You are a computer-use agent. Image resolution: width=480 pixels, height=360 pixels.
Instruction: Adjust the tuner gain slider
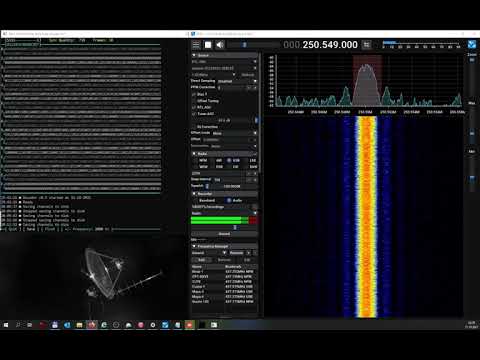224,120
